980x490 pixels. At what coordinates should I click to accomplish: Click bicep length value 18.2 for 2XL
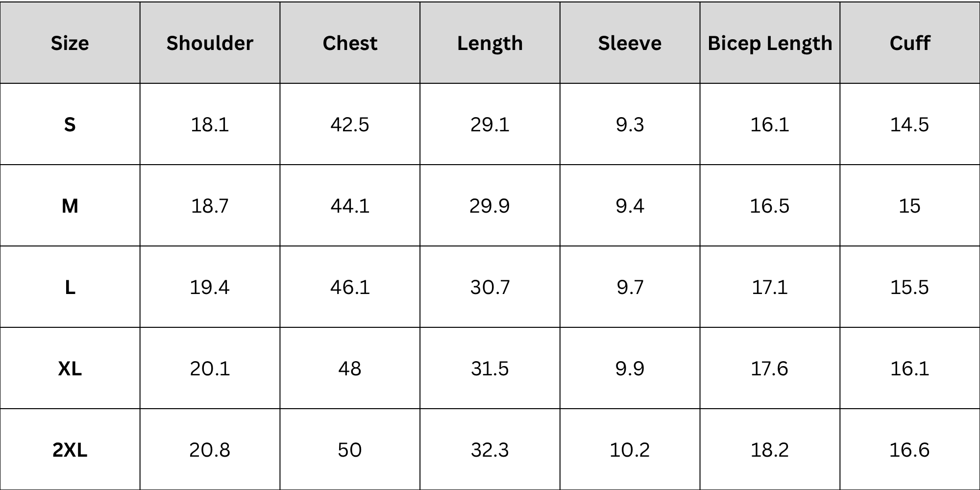click(x=770, y=450)
